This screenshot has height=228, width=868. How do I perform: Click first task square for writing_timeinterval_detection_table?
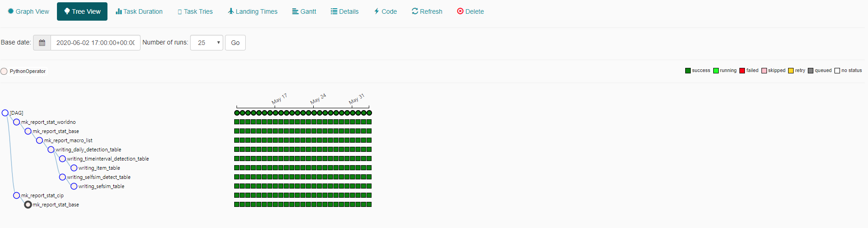(237, 159)
